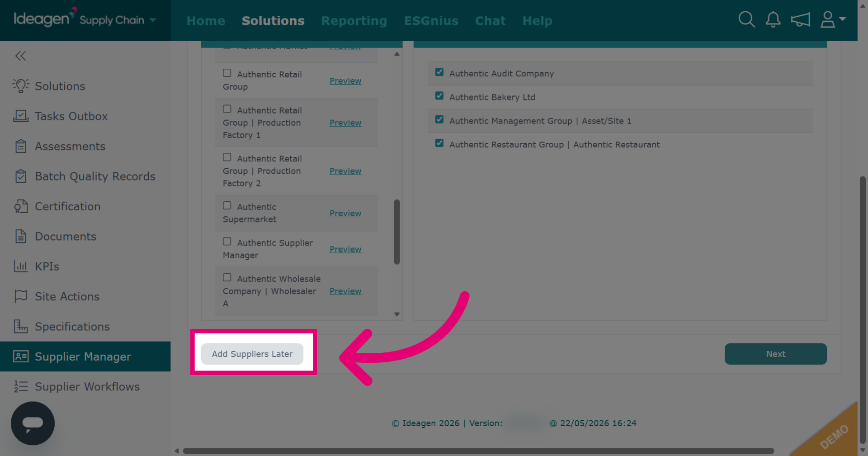Preview Authentic Retail Group Production Factory 2

(345, 171)
